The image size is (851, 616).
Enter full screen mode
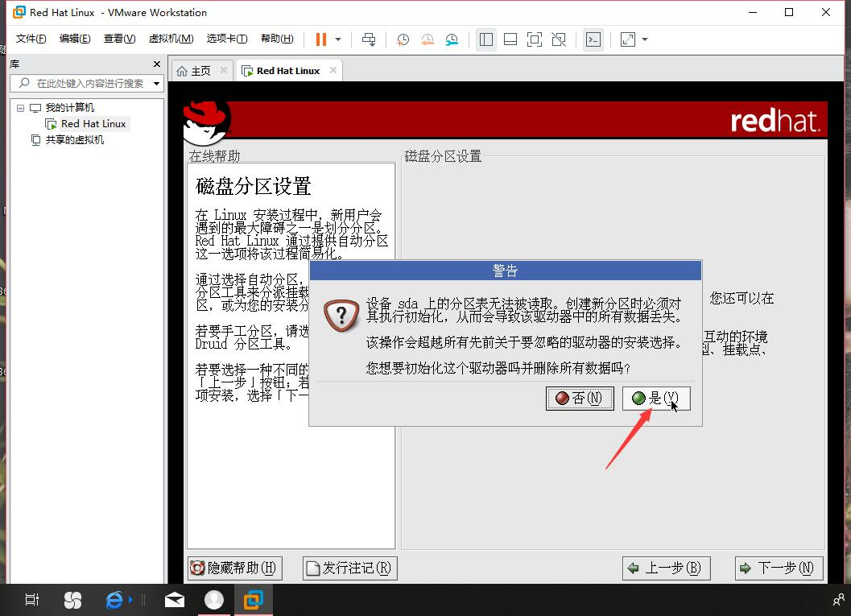(535, 39)
